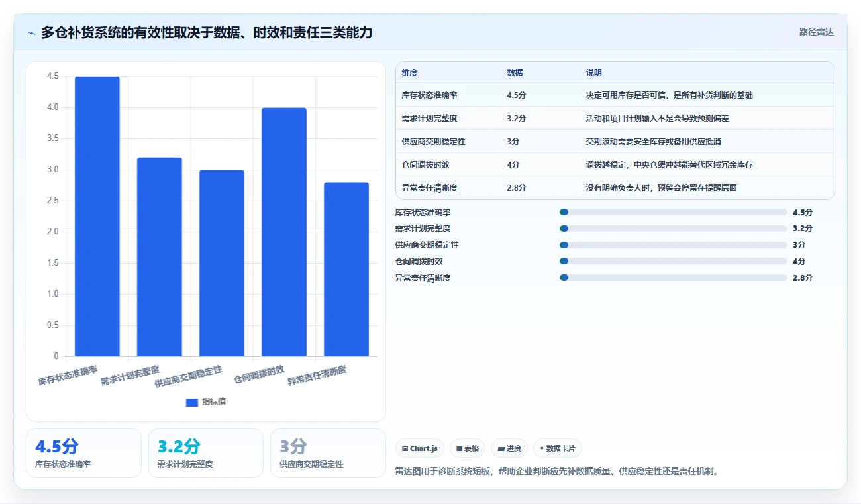Select the 需求计划完整度 table row cell
This screenshot has height=504, width=861.
coord(429,119)
